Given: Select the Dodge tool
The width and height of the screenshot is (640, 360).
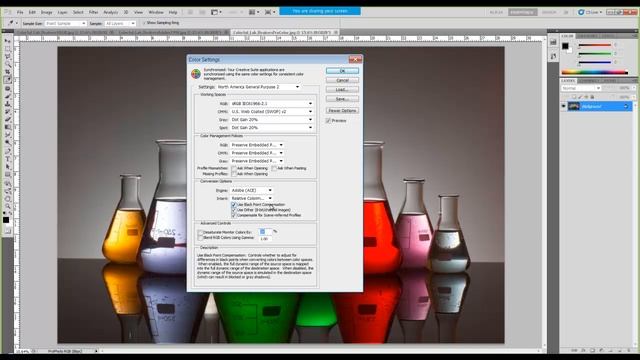Looking at the screenshot, I should pyautogui.click(x=7, y=142).
